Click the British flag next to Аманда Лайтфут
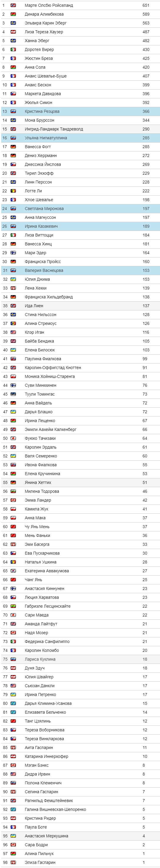Image resolution: width=160 pixels, height=868 pixels. [x=13, y=624]
